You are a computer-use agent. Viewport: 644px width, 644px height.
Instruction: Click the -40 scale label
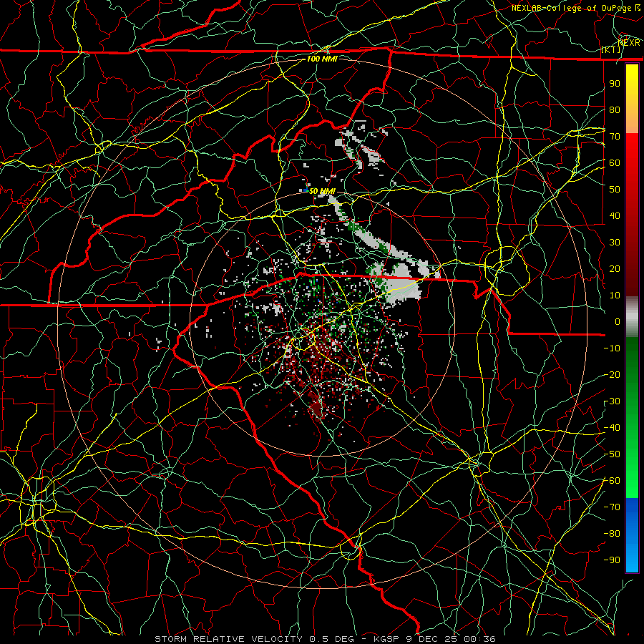tap(612, 428)
